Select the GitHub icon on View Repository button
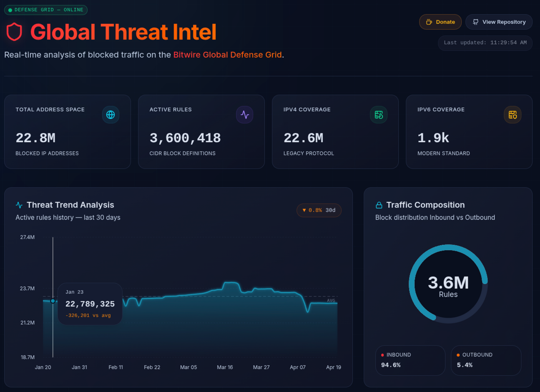The width and height of the screenshot is (540, 392). point(475,22)
